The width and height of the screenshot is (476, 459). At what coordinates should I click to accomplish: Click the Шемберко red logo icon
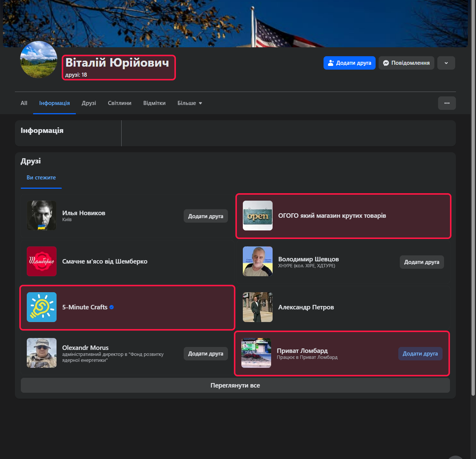pyautogui.click(x=42, y=261)
